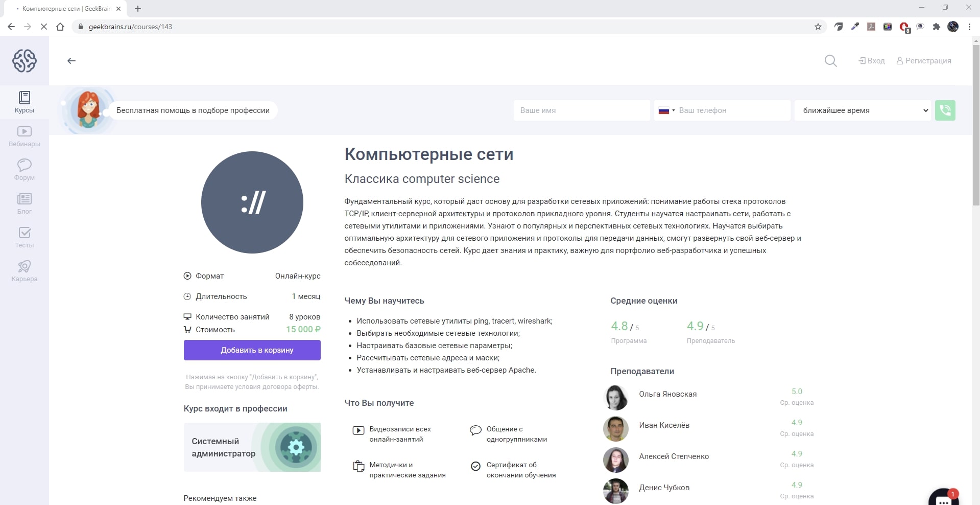Click teacher name Иван Киселёв
The height and width of the screenshot is (505, 980).
(664, 425)
